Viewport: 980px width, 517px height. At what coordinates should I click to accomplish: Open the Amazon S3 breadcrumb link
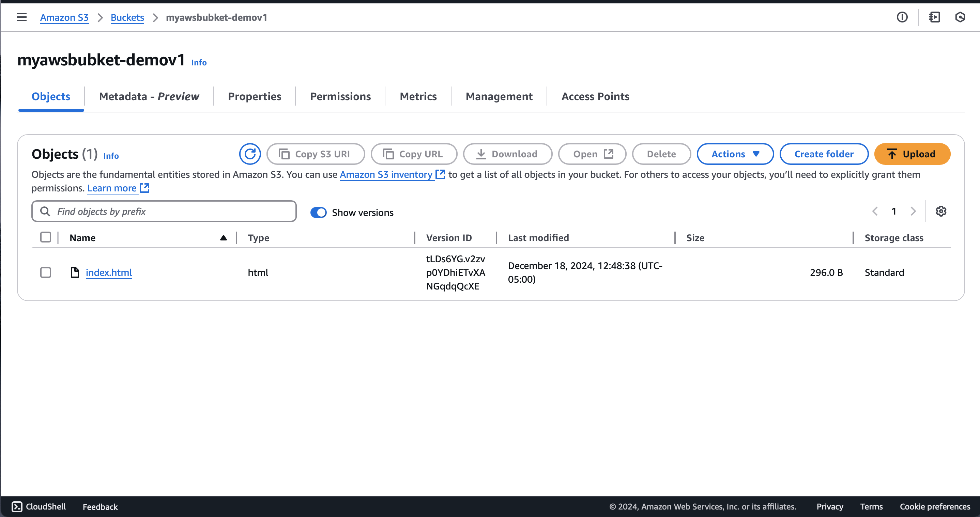click(64, 17)
